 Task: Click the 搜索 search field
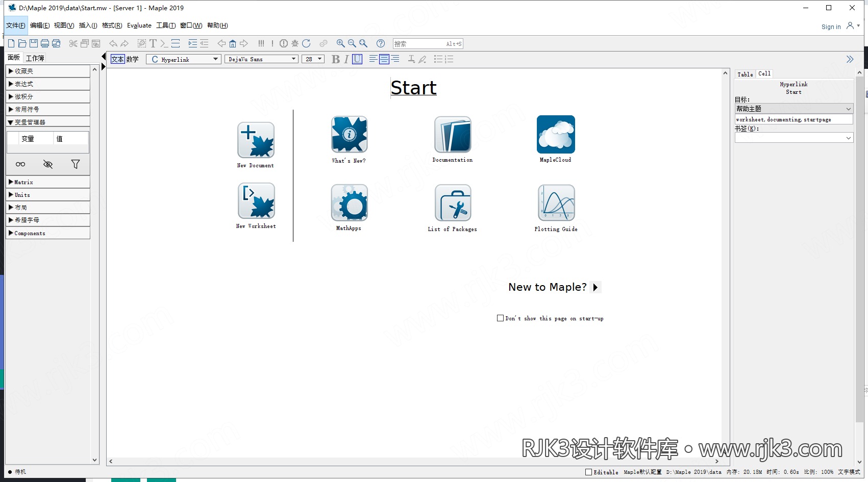[428, 44]
